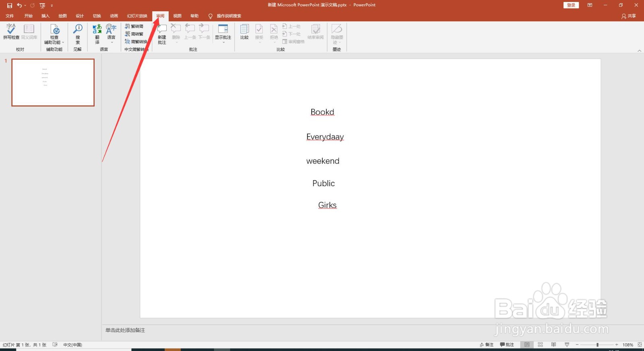Click 显示批注 show comments icon
This screenshot has width=644, height=351.
click(x=223, y=29)
